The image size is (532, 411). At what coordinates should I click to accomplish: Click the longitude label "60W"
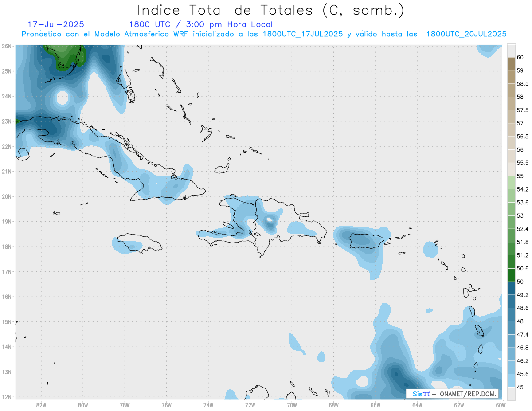coord(501,405)
